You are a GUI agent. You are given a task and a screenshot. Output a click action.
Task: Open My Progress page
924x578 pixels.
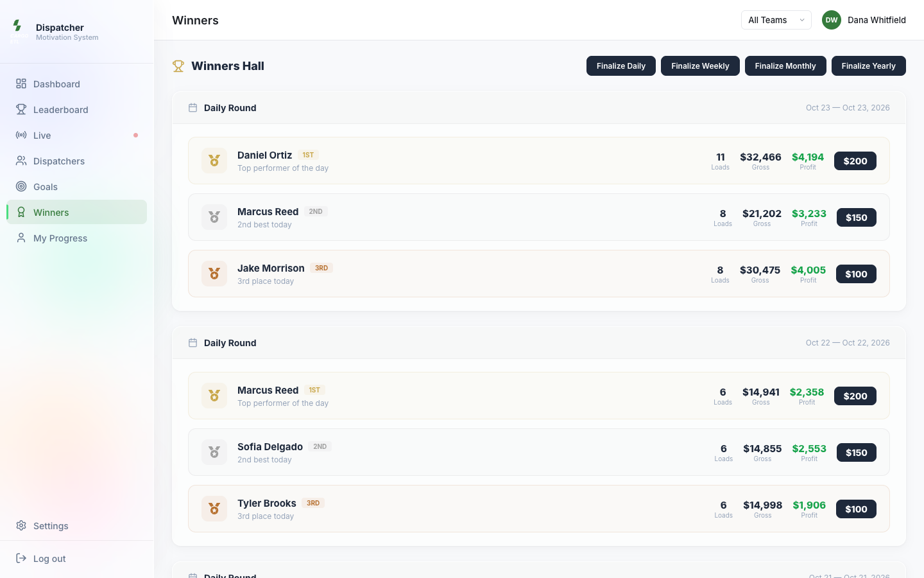point(76,238)
